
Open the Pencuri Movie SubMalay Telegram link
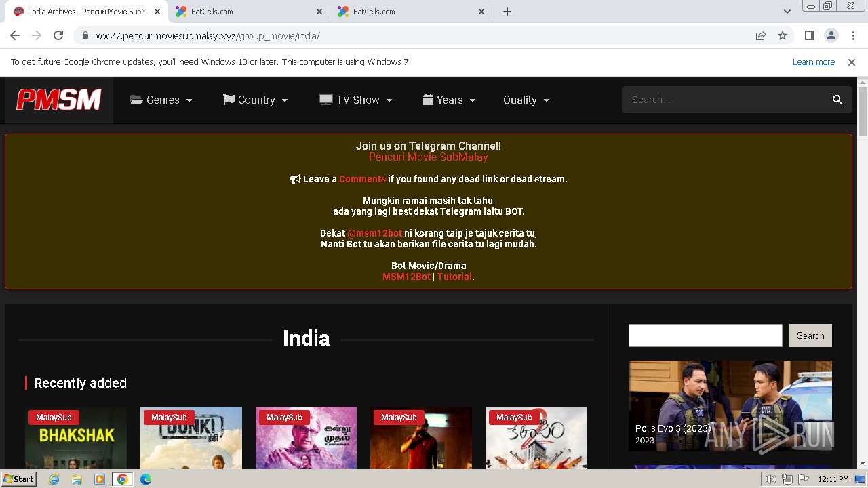tap(429, 157)
